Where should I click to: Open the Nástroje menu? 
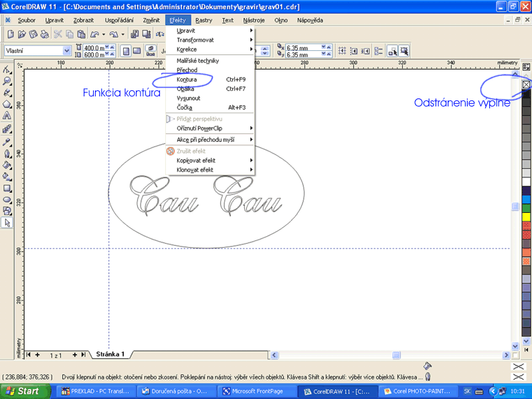(254, 20)
